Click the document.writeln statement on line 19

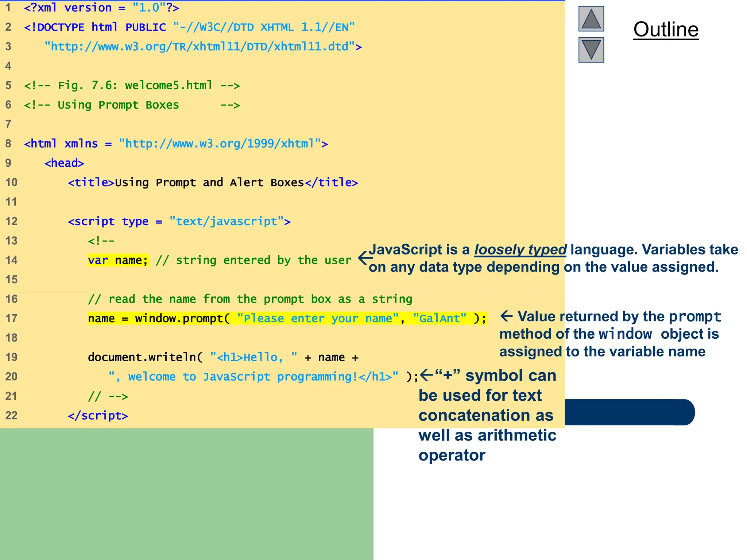223,357
